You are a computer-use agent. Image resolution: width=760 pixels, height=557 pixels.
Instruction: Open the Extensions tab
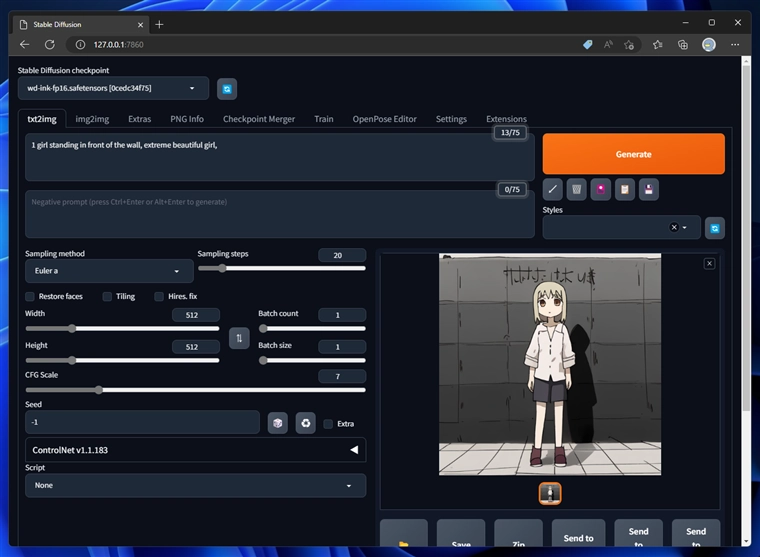click(506, 119)
